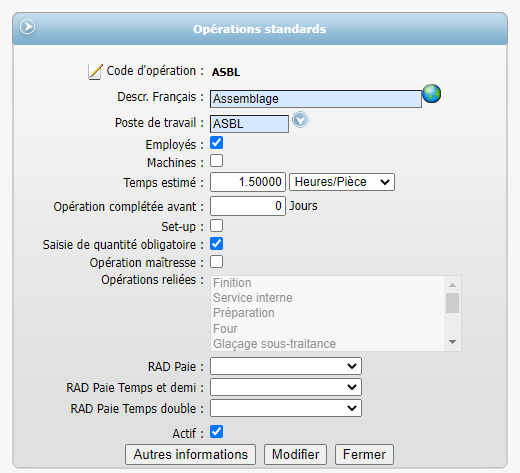Click the Opérations reliées scrollbar down arrow
The image size is (520, 473).
(453, 342)
